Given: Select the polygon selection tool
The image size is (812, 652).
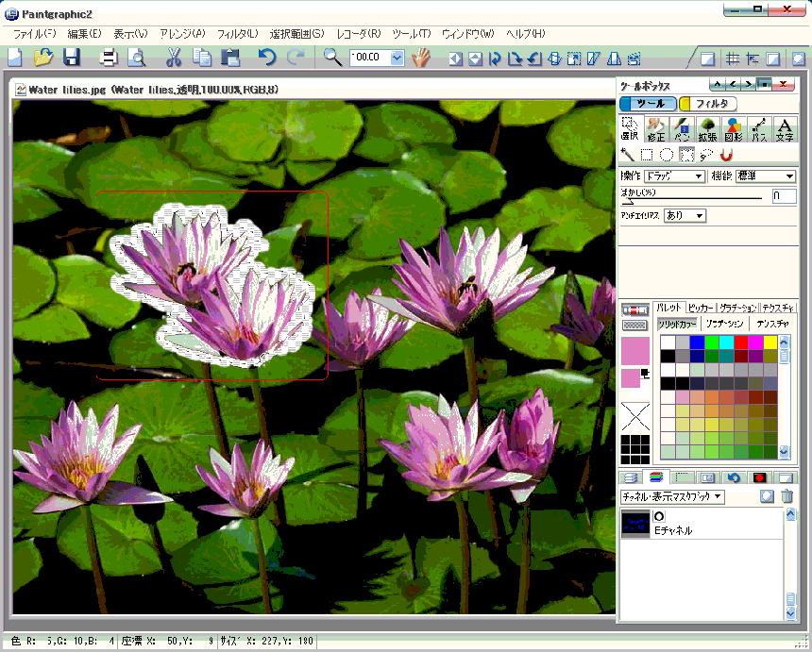Looking at the screenshot, I should click(686, 155).
